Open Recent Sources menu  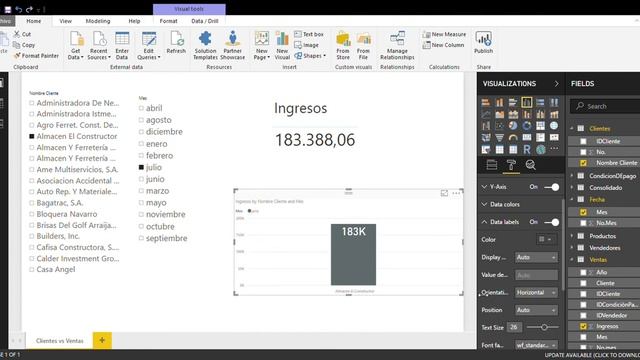point(99,46)
